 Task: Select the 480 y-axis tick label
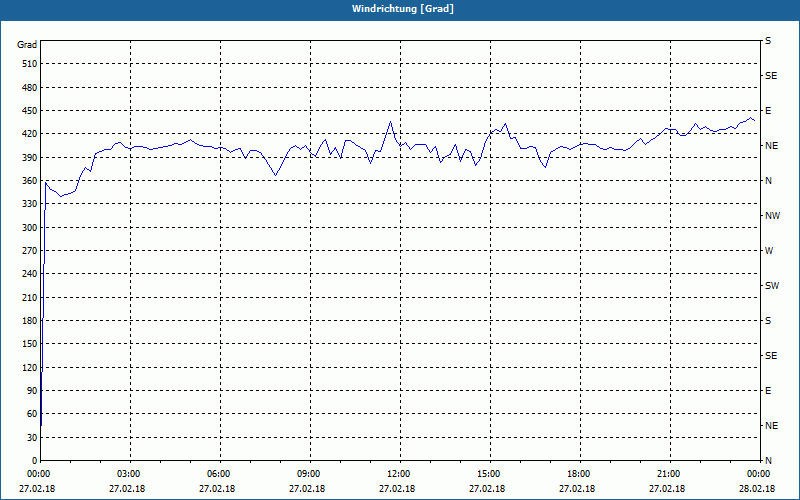tap(29, 88)
